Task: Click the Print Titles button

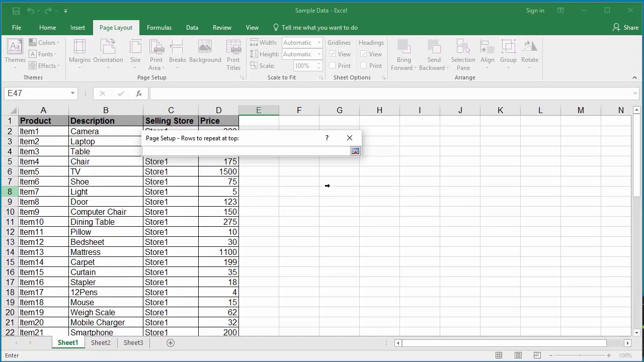Action: tap(233, 54)
